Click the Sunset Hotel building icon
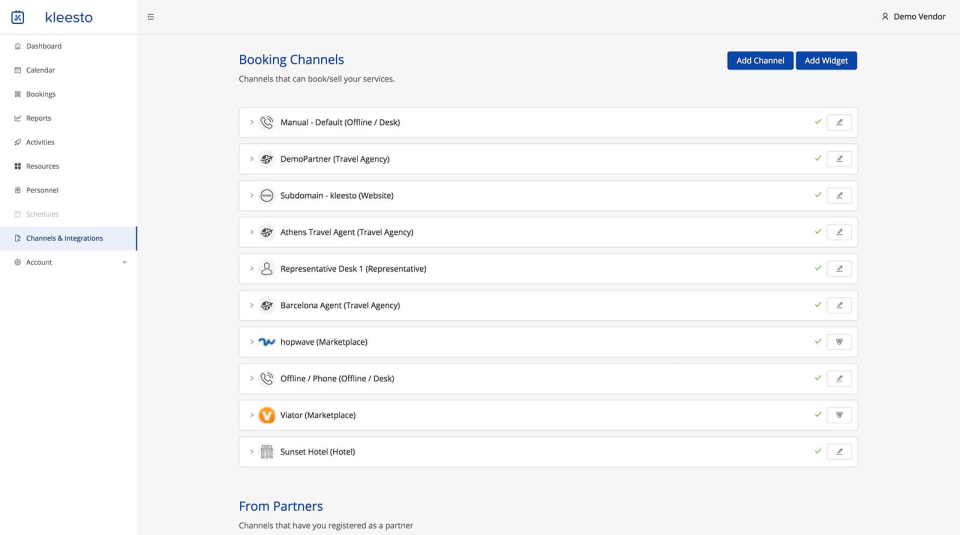The height and width of the screenshot is (535, 960). 266,452
